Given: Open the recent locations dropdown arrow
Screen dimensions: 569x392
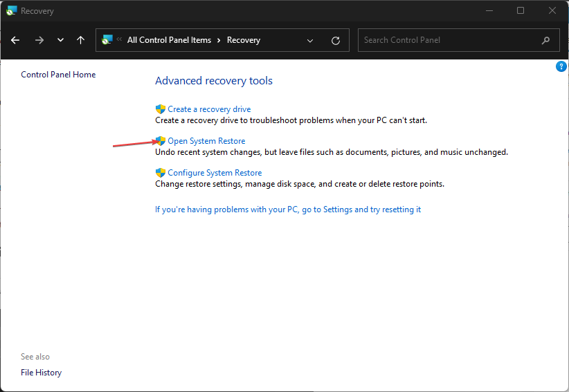Looking at the screenshot, I should pos(60,40).
